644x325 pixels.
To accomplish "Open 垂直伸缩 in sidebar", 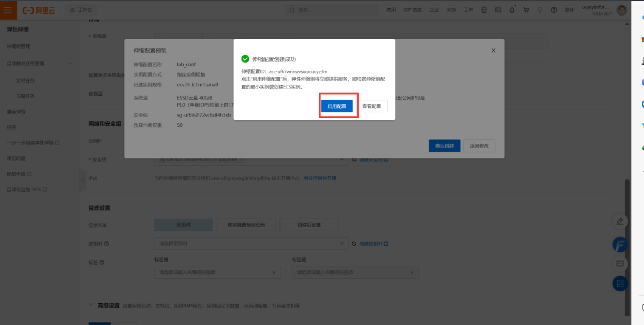I will pos(16,112).
